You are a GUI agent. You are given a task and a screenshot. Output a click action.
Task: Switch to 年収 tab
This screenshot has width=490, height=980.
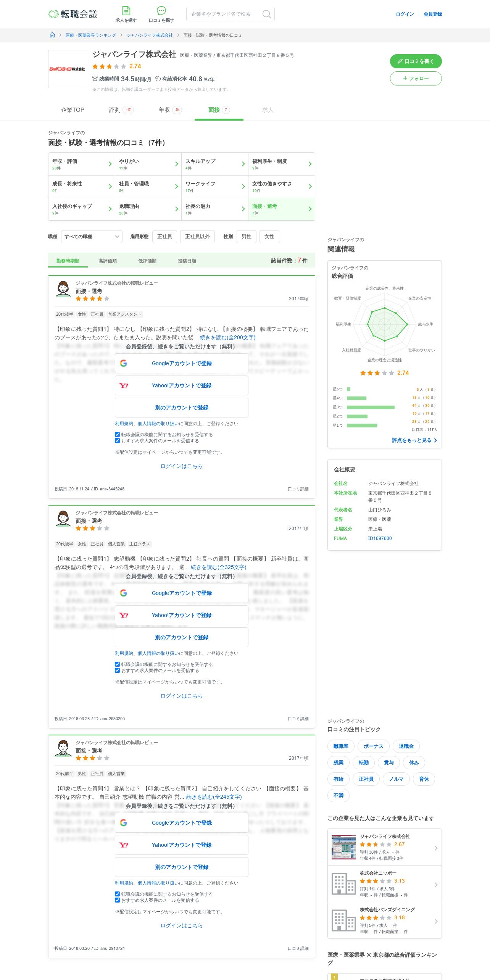tap(170, 110)
